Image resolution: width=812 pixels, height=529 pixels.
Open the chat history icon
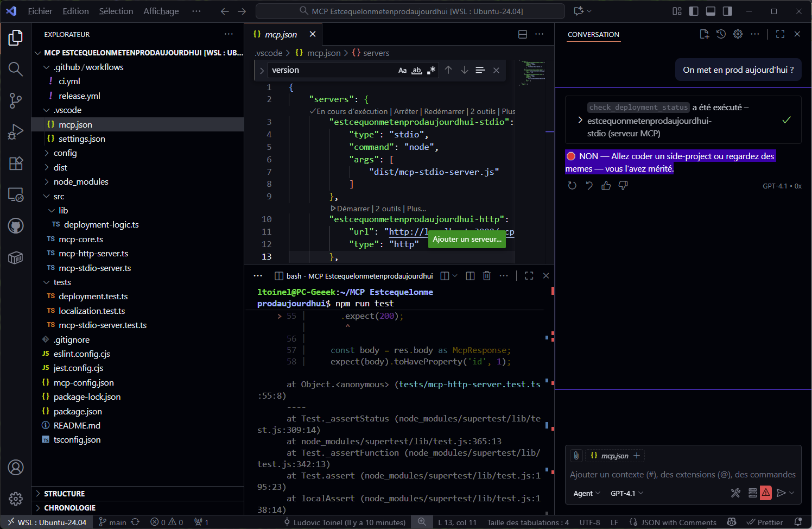coord(721,34)
